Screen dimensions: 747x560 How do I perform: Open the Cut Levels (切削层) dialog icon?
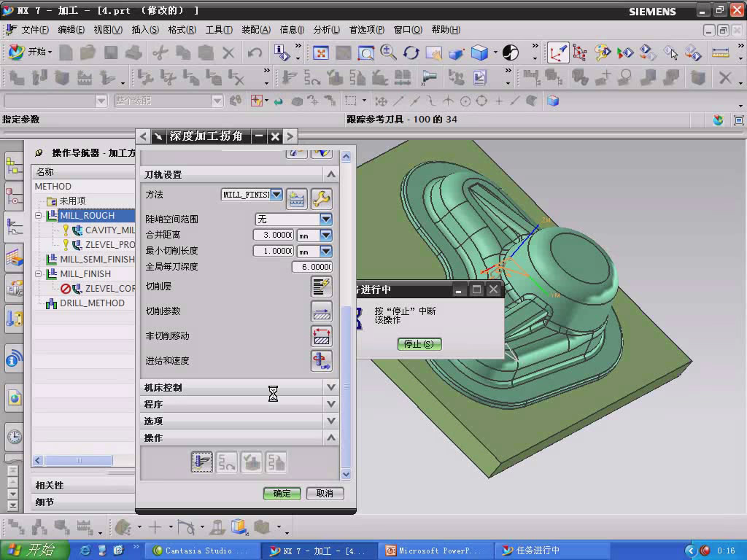click(322, 287)
